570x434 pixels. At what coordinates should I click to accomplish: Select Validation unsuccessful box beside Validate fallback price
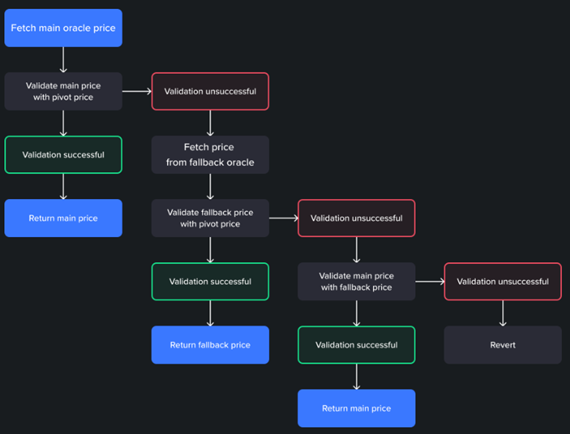click(357, 218)
